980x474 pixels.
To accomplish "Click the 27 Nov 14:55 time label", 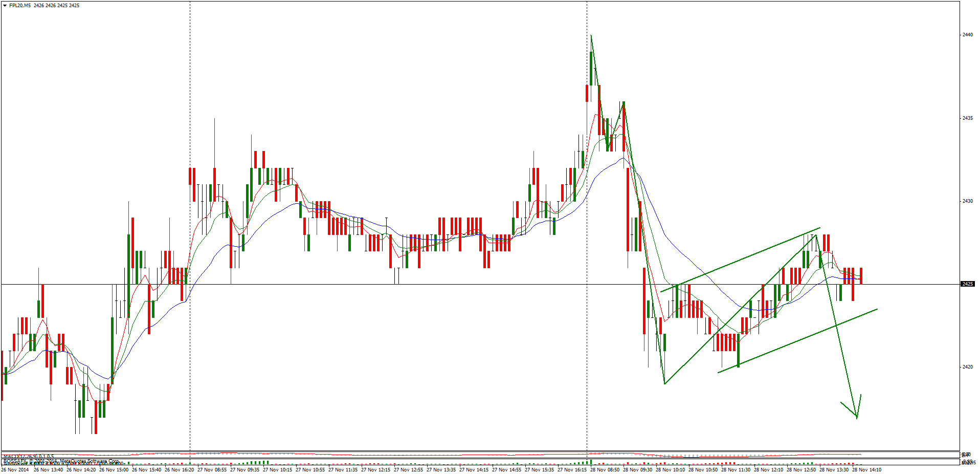I will pos(506,469).
